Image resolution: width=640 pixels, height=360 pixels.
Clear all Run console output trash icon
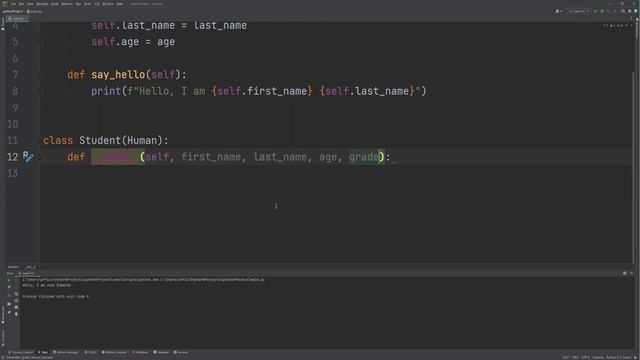coord(16,314)
